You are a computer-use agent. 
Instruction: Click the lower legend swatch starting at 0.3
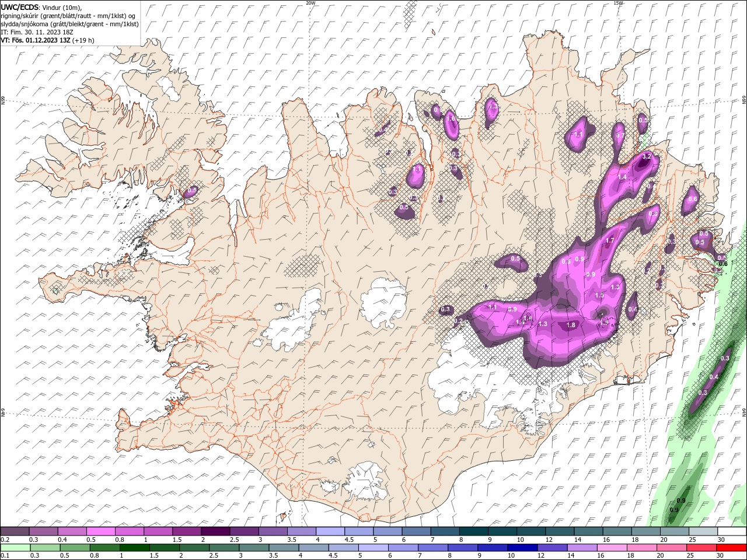pyautogui.click(x=45, y=548)
